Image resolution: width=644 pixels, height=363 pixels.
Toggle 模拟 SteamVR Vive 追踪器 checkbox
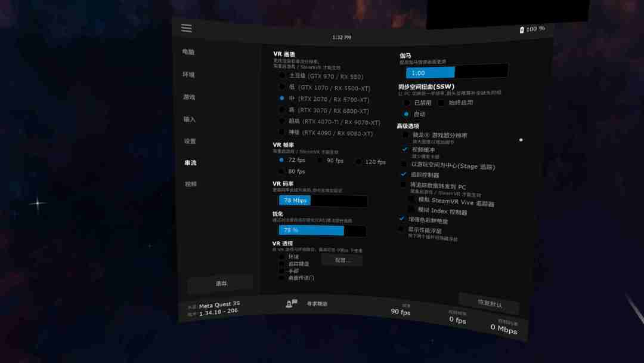(x=411, y=199)
